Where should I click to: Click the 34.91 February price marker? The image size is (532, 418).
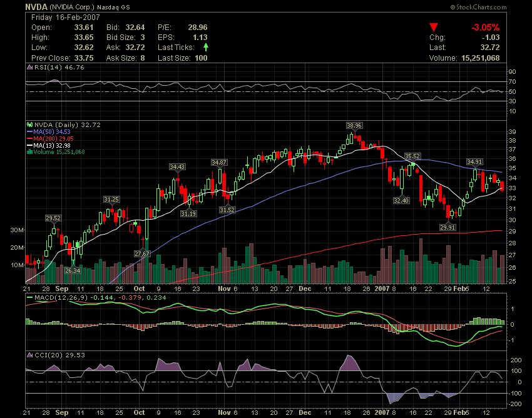point(474,162)
